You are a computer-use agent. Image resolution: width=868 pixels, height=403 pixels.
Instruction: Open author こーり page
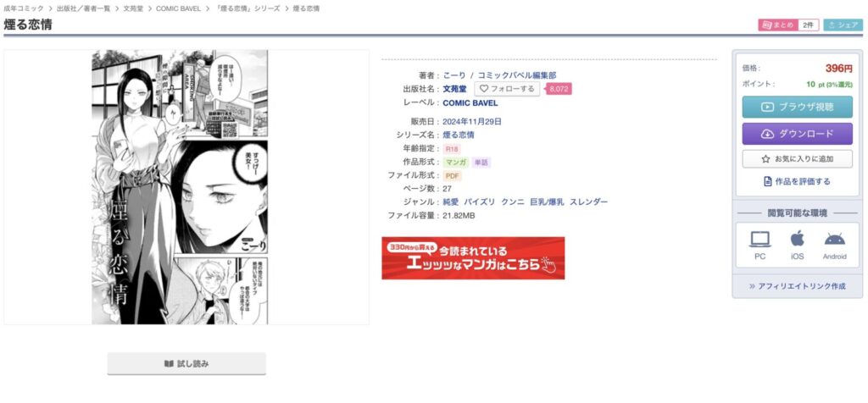454,75
